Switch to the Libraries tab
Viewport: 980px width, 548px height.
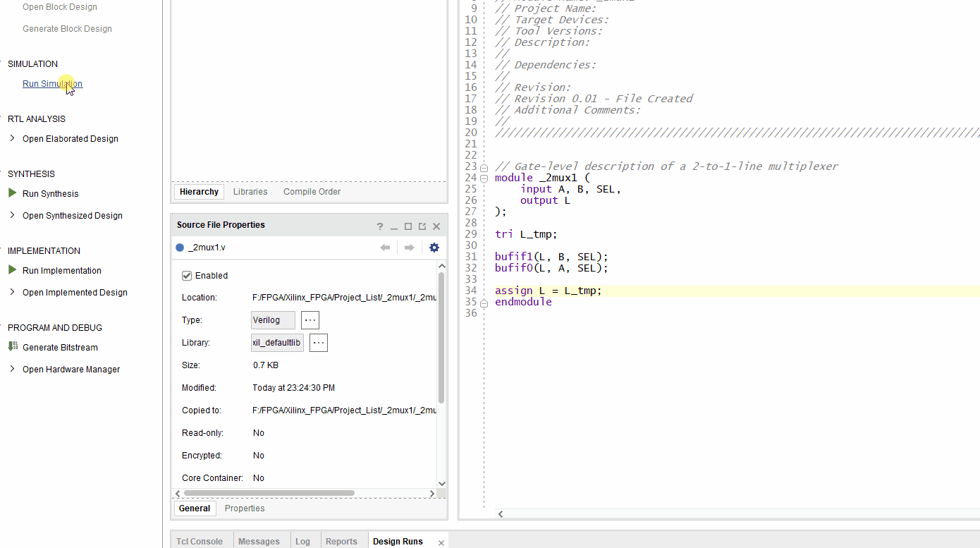[x=250, y=191]
